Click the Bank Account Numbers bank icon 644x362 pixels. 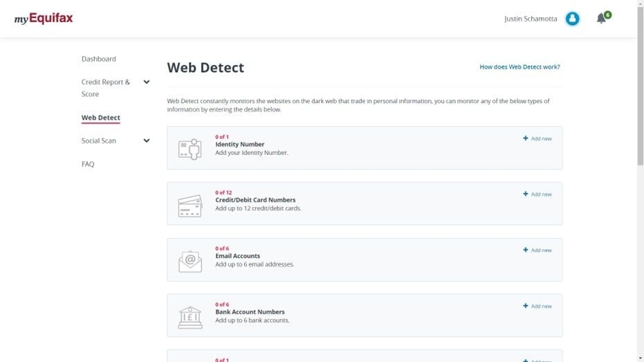pos(190,317)
